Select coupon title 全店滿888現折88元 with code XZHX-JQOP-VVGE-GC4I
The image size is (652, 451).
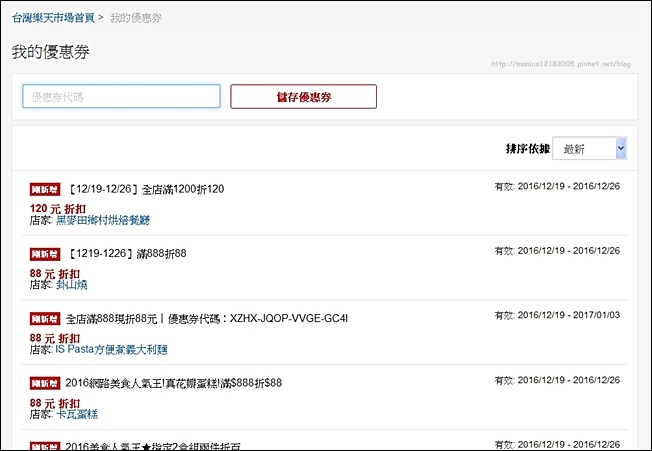207,318
